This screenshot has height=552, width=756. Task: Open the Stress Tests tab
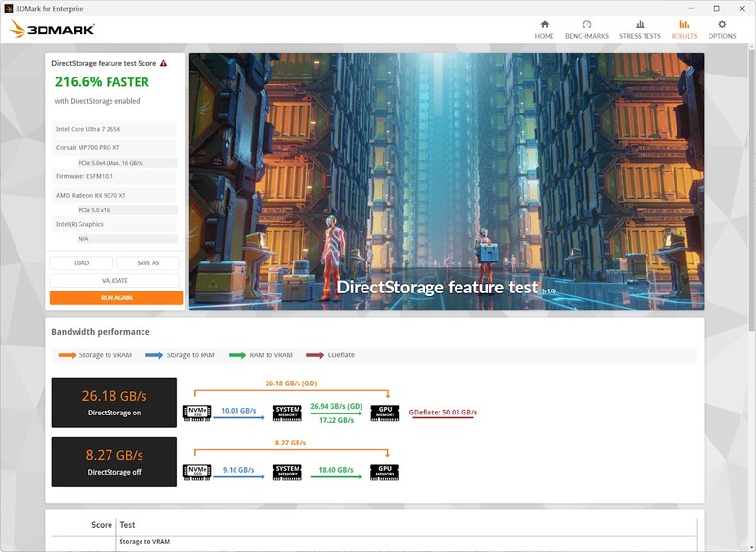point(640,30)
